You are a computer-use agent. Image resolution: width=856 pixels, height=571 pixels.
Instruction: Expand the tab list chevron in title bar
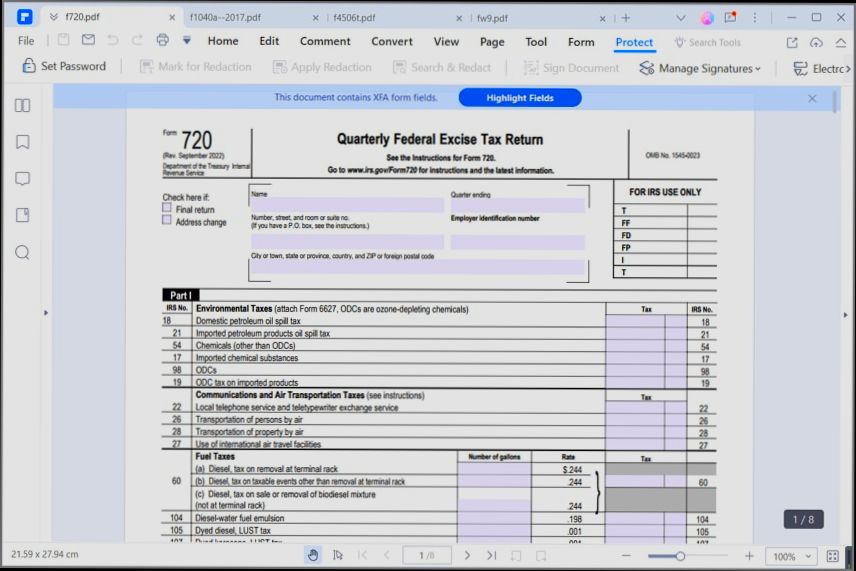(x=681, y=18)
